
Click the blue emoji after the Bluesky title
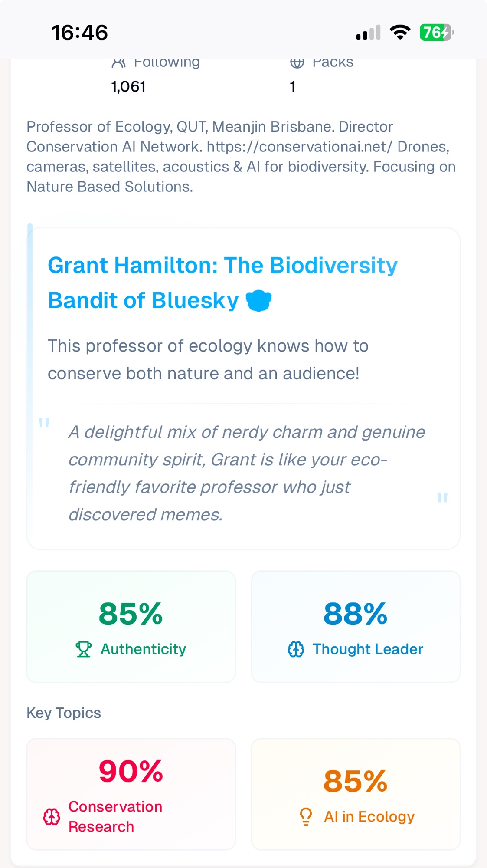(259, 300)
